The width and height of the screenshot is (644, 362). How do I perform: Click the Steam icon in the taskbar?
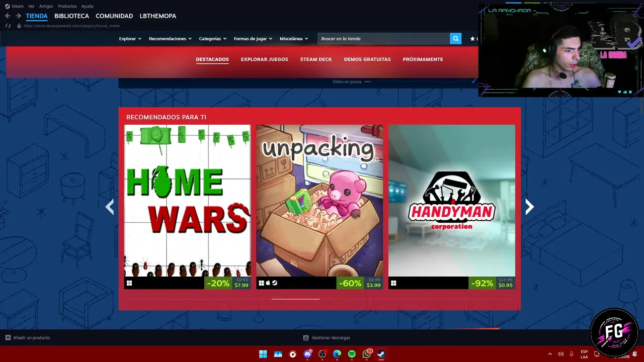tap(381, 354)
